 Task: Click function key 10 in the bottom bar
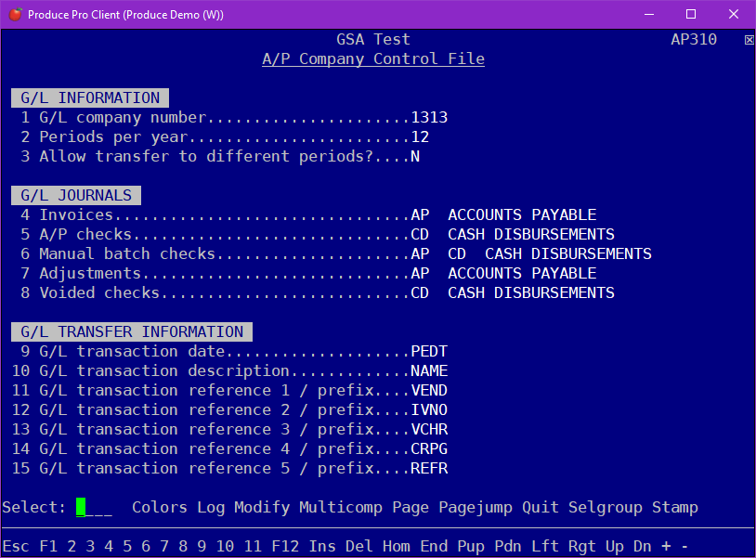click(225, 546)
